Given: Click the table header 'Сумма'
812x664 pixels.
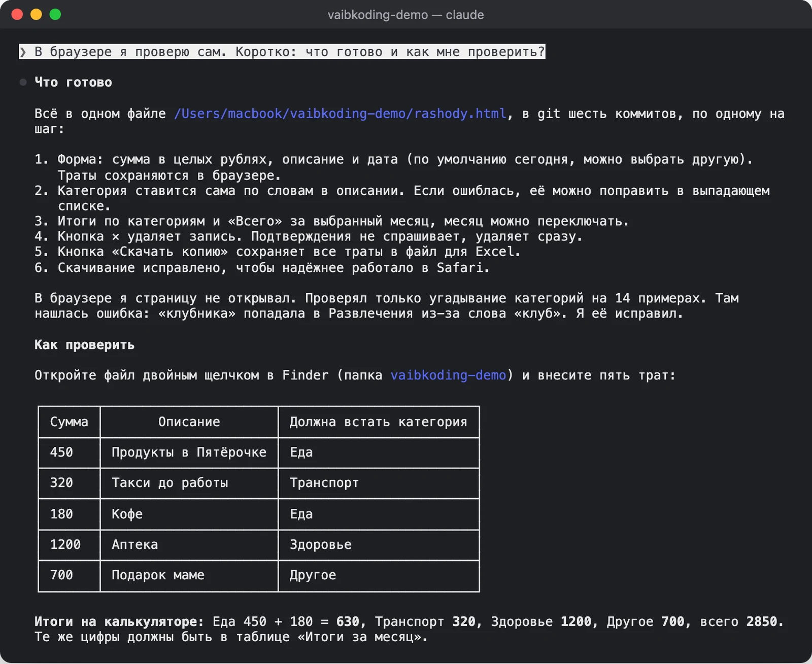Looking at the screenshot, I should pyautogui.click(x=69, y=422).
